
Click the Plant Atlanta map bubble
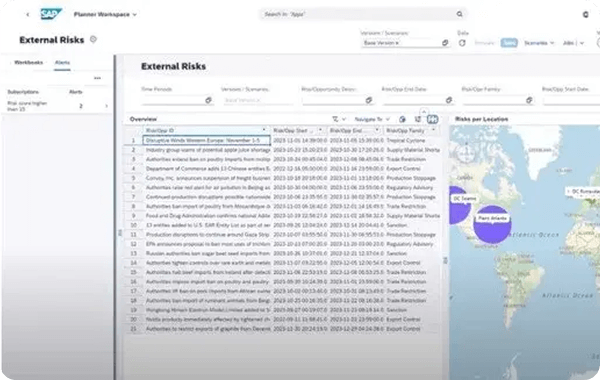(492, 224)
